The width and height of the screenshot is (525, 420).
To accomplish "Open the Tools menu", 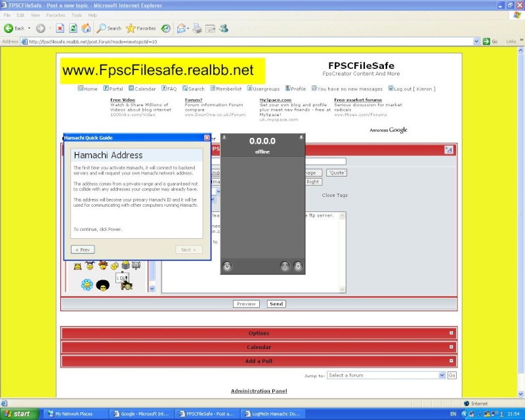I will (x=76, y=15).
